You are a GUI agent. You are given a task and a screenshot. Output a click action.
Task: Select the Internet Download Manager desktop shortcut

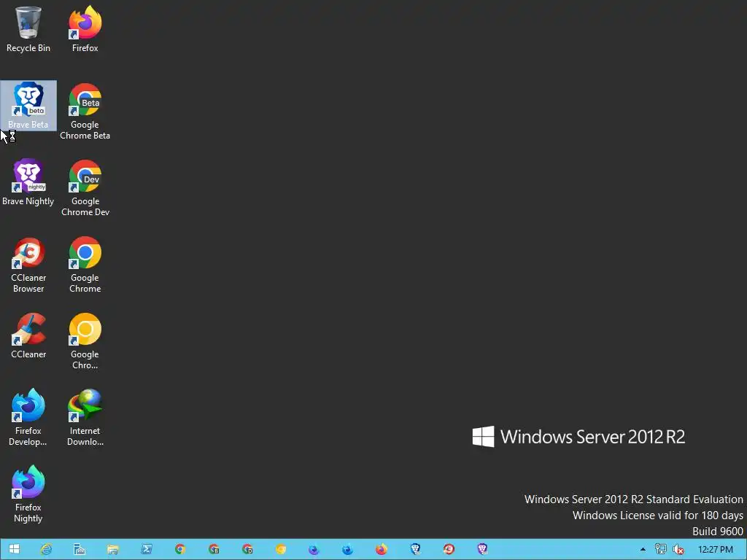coord(85,418)
